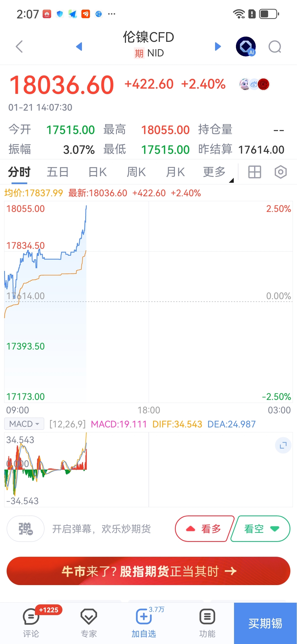Open the MACD indicator dropdown
The height and width of the screenshot is (644, 297).
pos(24,424)
